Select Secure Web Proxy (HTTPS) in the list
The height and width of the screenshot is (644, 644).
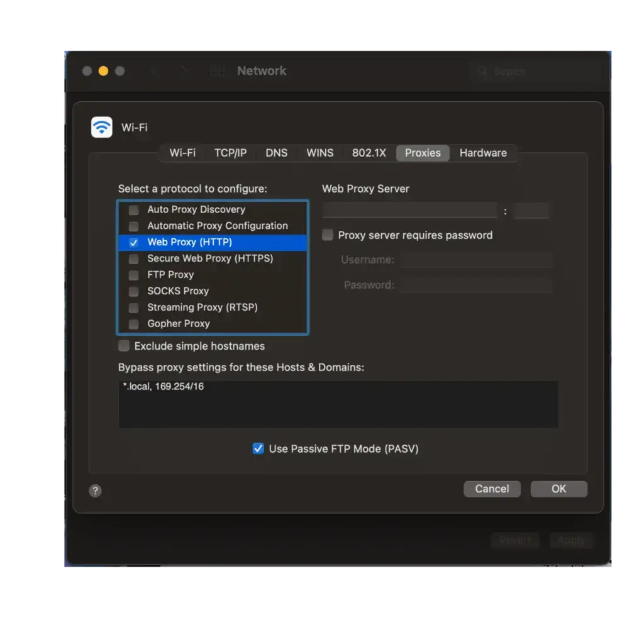209,258
